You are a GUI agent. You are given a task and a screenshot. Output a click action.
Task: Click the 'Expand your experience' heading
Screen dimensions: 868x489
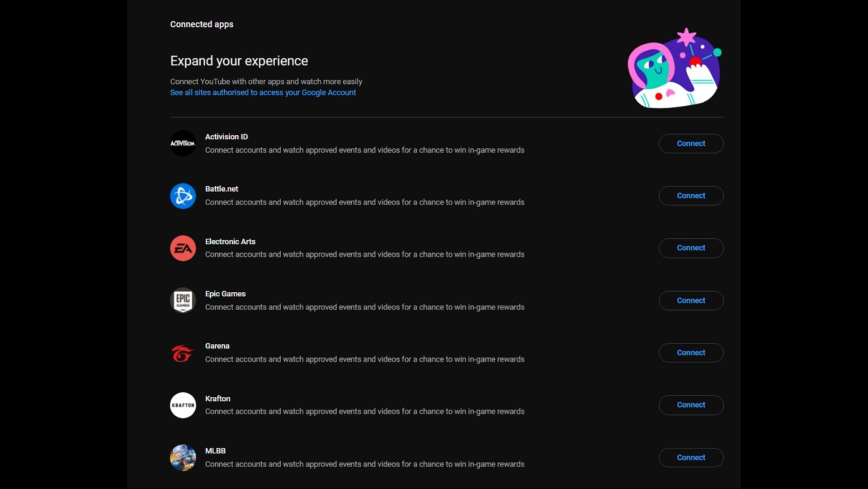[x=239, y=61]
